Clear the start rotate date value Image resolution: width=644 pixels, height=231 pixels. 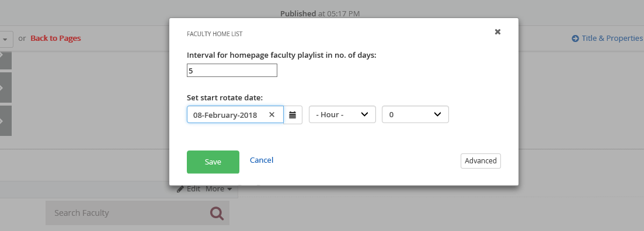[271, 115]
